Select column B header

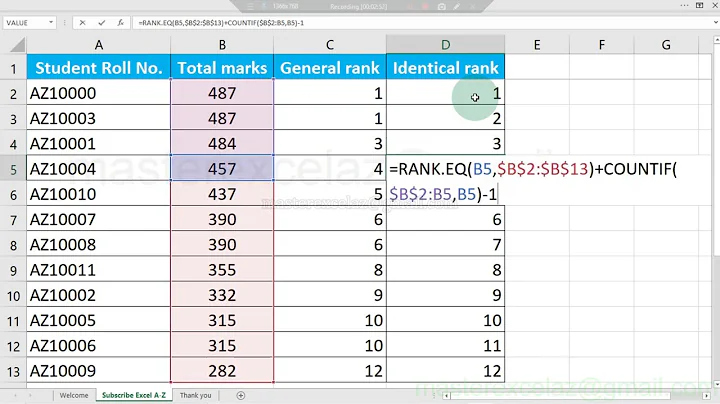tap(222, 45)
